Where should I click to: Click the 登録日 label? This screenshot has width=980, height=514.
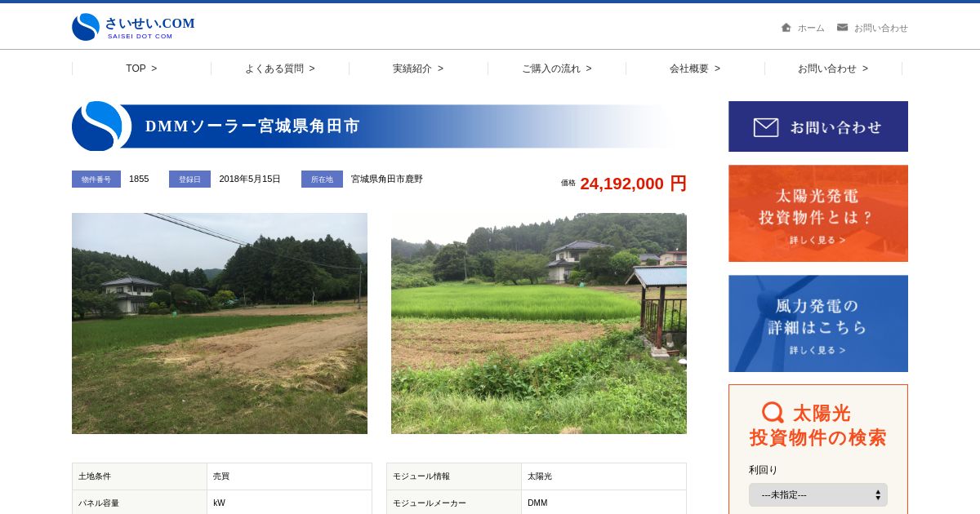(189, 179)
